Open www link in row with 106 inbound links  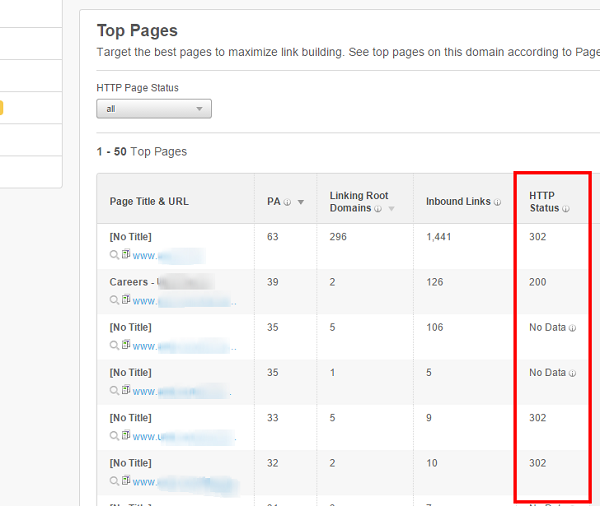184,346
